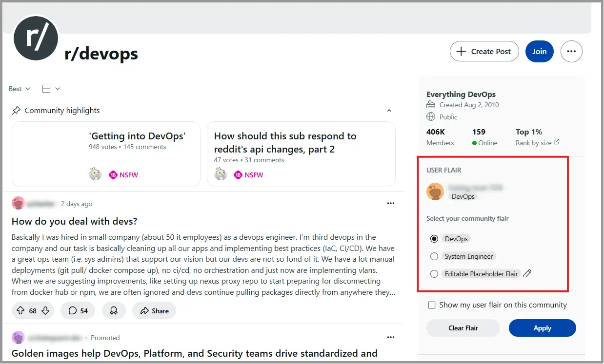The image size is (604, 364).
Task: Downvote the 'How do you deal with devs?' post
Action: [45, 310]
